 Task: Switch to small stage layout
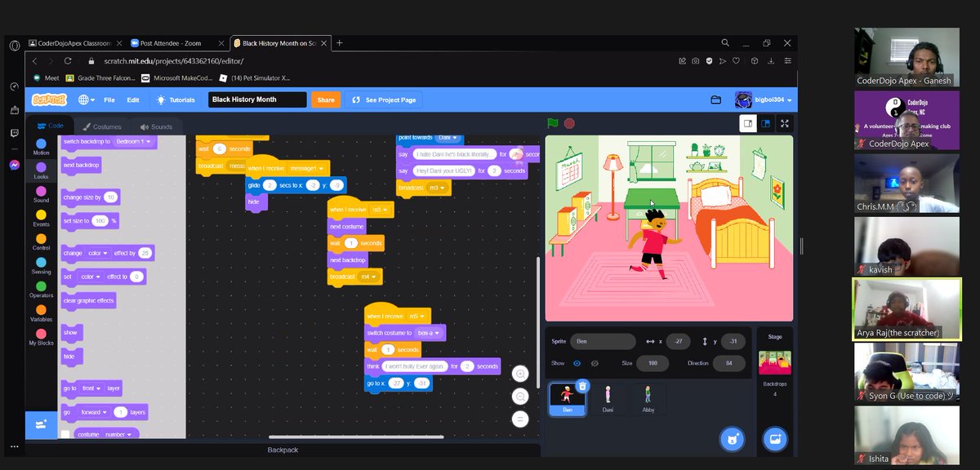click(x=747, y=123)
